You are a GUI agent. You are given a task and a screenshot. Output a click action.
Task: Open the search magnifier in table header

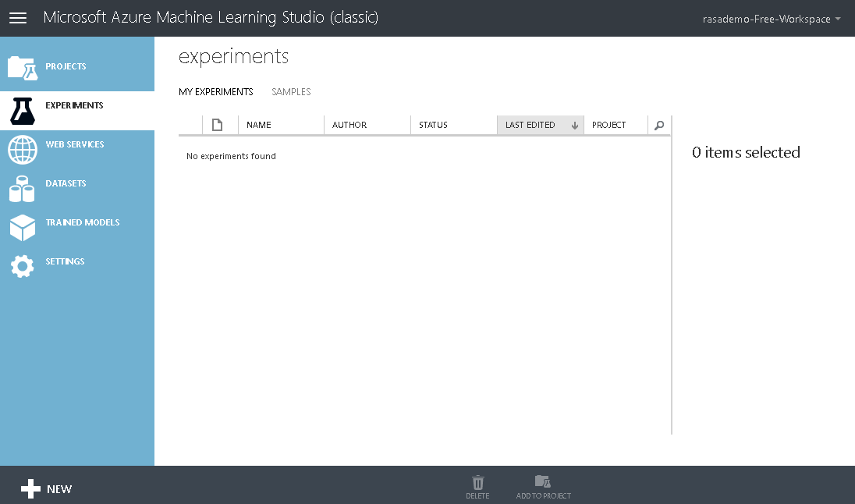coord(659,125)
